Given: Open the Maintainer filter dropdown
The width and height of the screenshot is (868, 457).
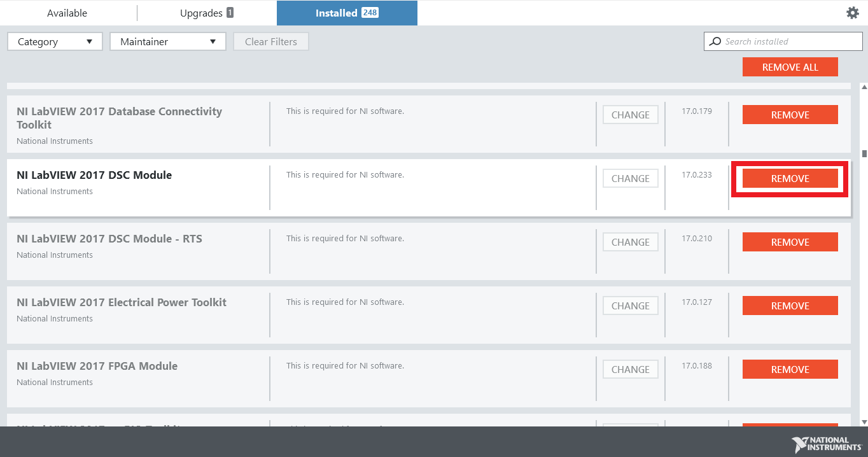Looking at the screenshot, I should (168, 41).
